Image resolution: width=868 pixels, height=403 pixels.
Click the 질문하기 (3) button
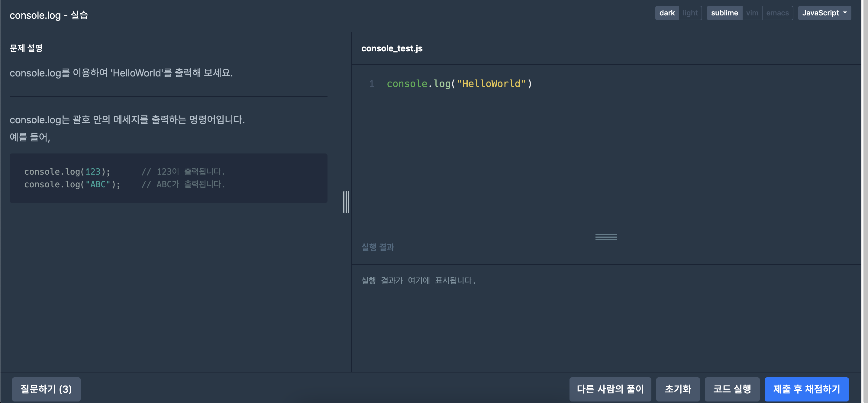click(x=46, y=389)
